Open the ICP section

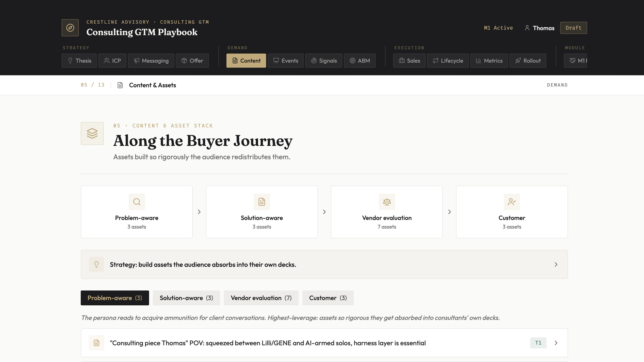[112, 61]
